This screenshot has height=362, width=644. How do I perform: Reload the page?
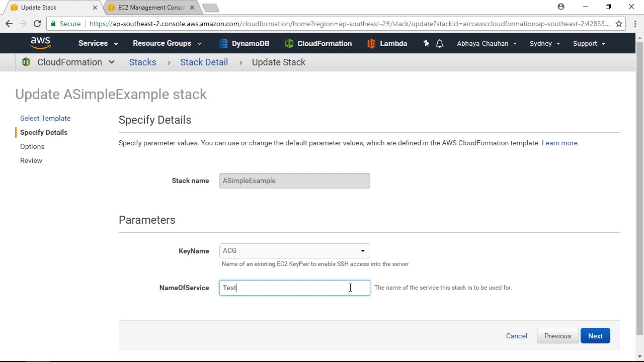(x=37, y=24)
